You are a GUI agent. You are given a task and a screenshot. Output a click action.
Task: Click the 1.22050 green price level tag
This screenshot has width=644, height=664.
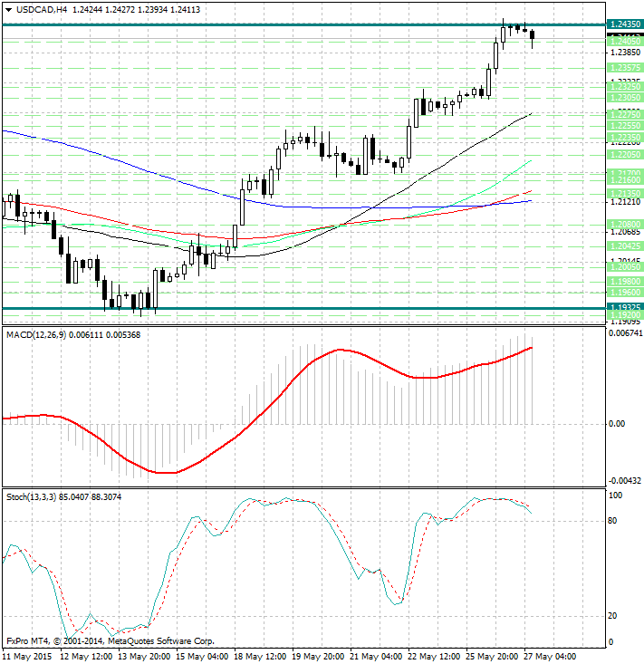(x=626, y=155)
